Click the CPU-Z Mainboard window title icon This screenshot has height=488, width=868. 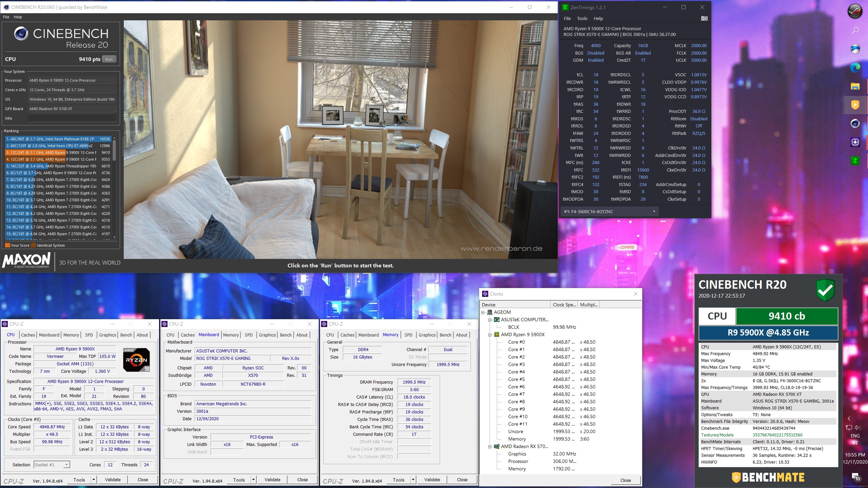(x=164, y=324)
